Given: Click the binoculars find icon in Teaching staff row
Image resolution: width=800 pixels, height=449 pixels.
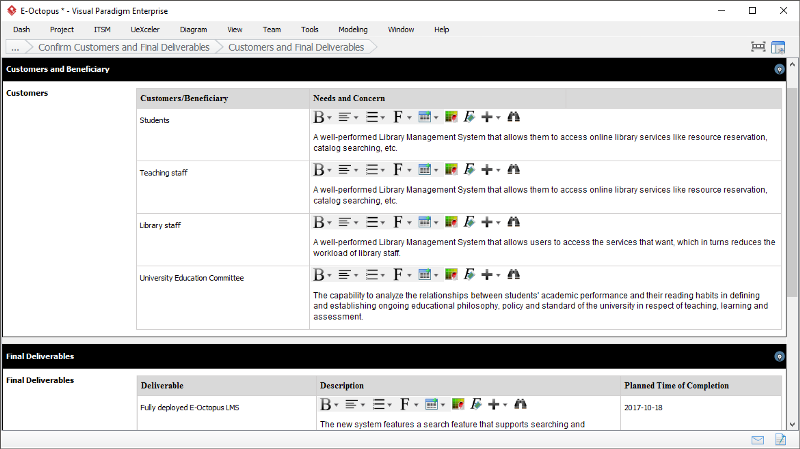Looking at the screenshot, I should 514,170.
